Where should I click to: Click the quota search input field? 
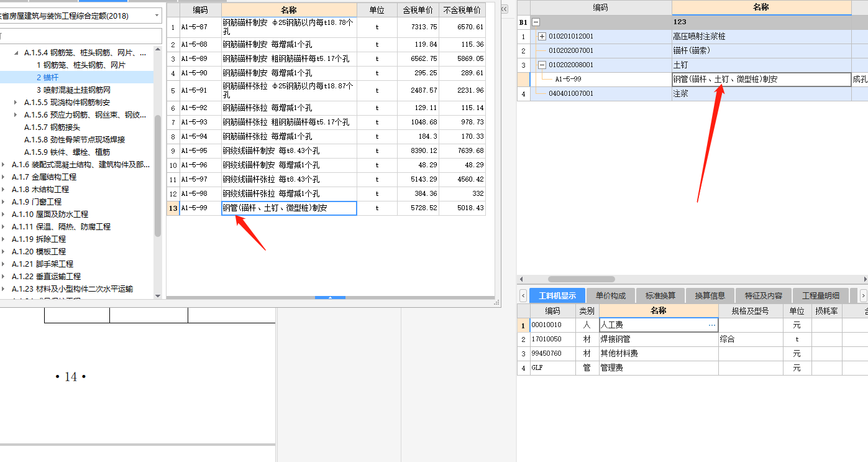[80, 35]
